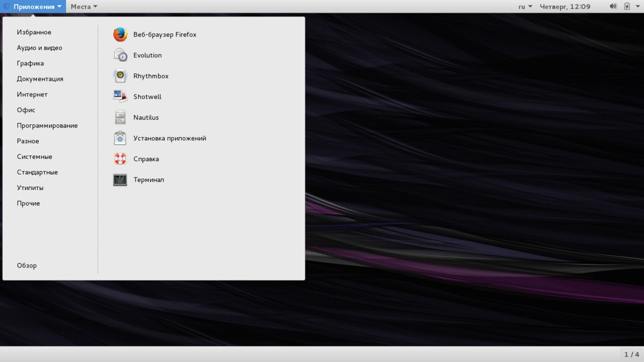Image resolution: width=644 pixels, height=362 pixels.
Task: Launch Firefox from its fox icon
Action: (120, 35)
